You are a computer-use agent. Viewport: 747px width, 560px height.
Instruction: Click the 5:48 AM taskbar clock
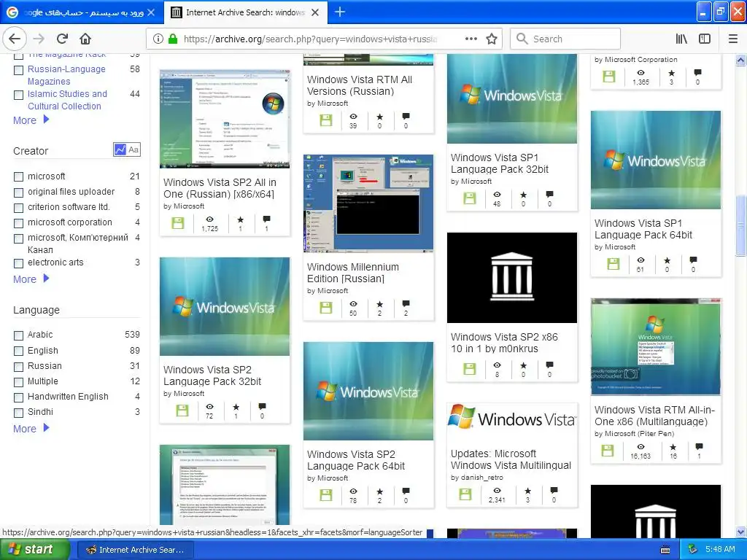[720, 550]
